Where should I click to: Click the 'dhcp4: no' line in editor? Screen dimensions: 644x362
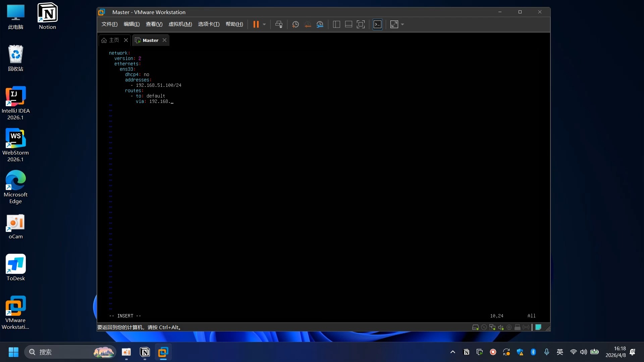pyautogui.click(x=137, y=74)
